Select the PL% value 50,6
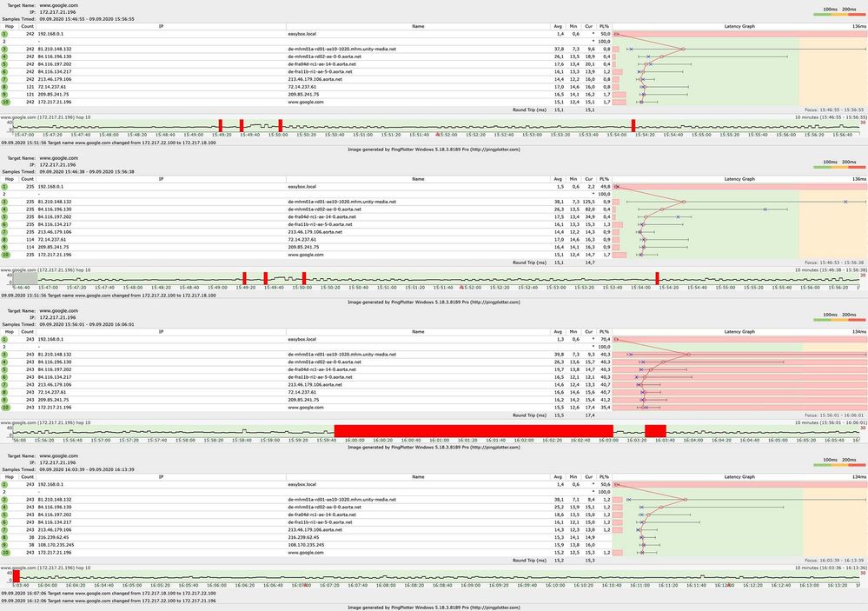 [x=605, y=484]
